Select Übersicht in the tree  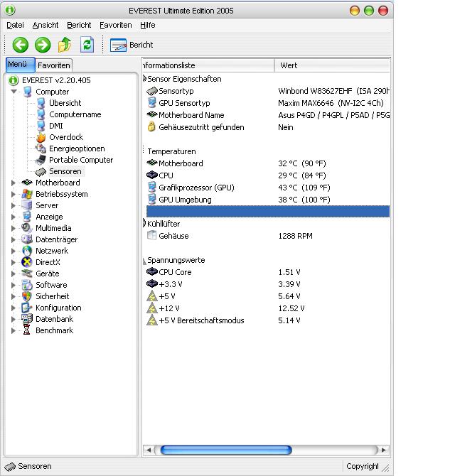(65, 103)
